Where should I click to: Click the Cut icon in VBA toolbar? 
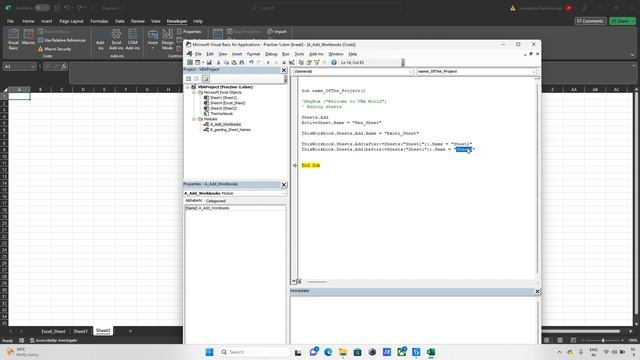point(218,62)
